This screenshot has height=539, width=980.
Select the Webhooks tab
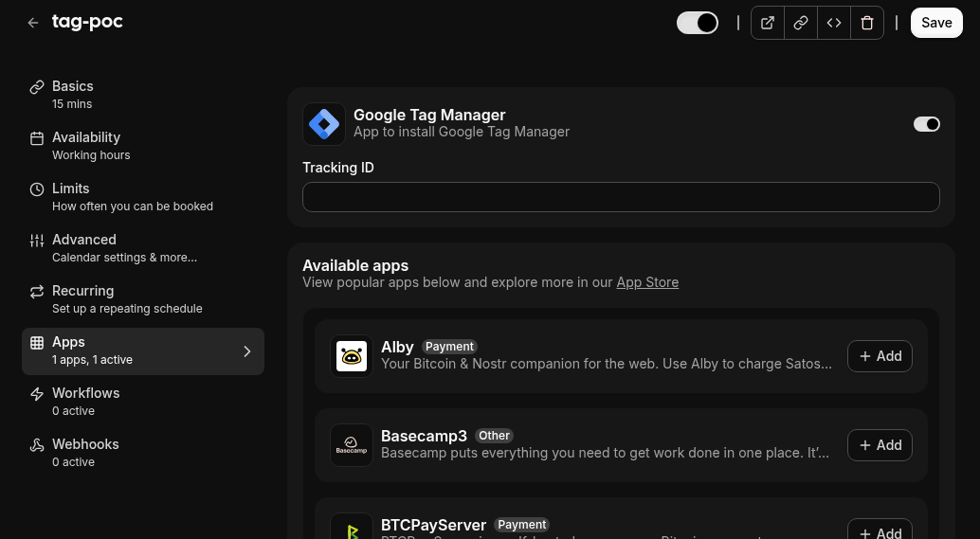142,454
